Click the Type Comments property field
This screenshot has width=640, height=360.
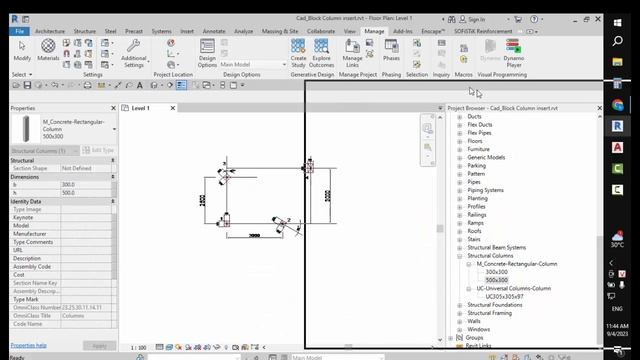pyautogui.click(x=86, y=242)
